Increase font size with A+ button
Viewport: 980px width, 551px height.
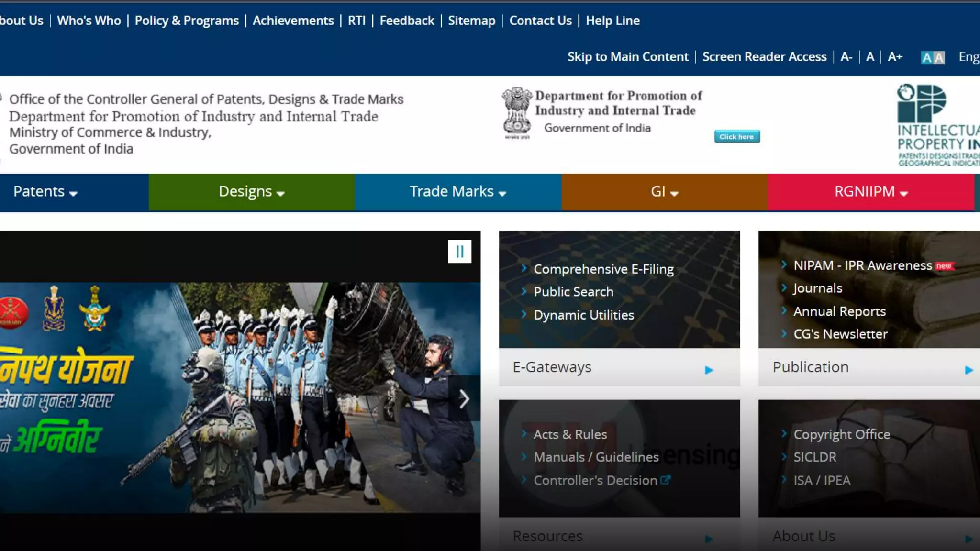[895, 57]
